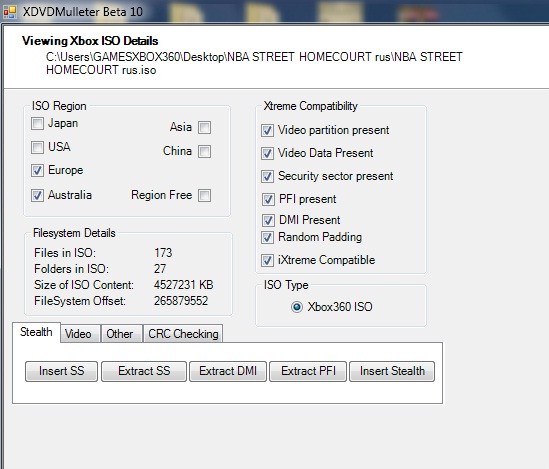The image size is (549, 469).
Task: Click the Extract PFI button
Action: click(308, 371)
